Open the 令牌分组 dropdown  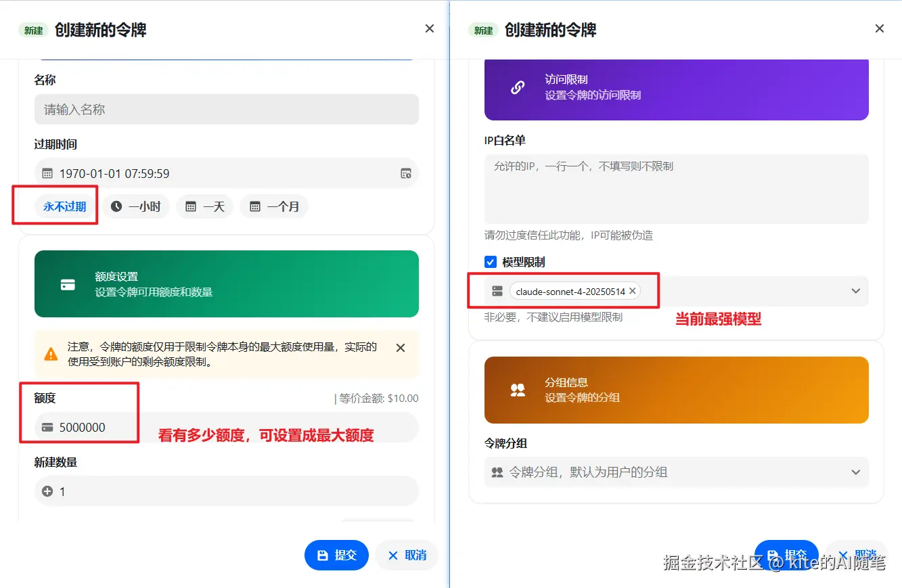tap(677, 472)
